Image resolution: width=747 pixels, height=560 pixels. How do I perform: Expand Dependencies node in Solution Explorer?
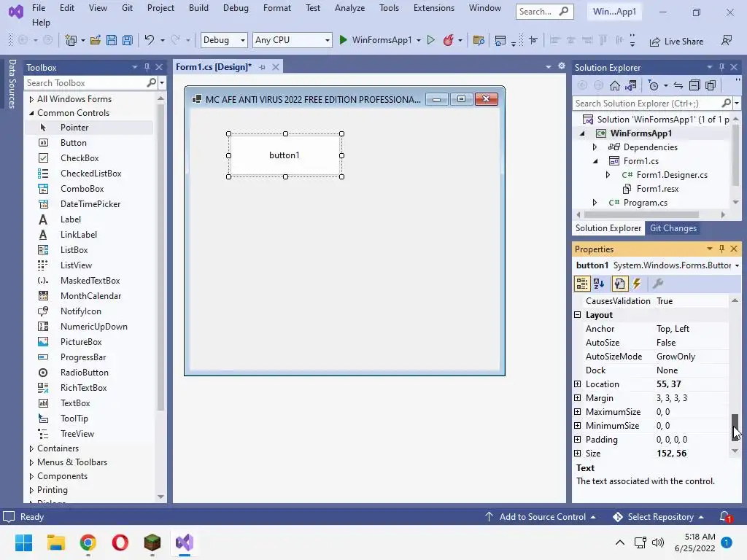coord(595,147)
